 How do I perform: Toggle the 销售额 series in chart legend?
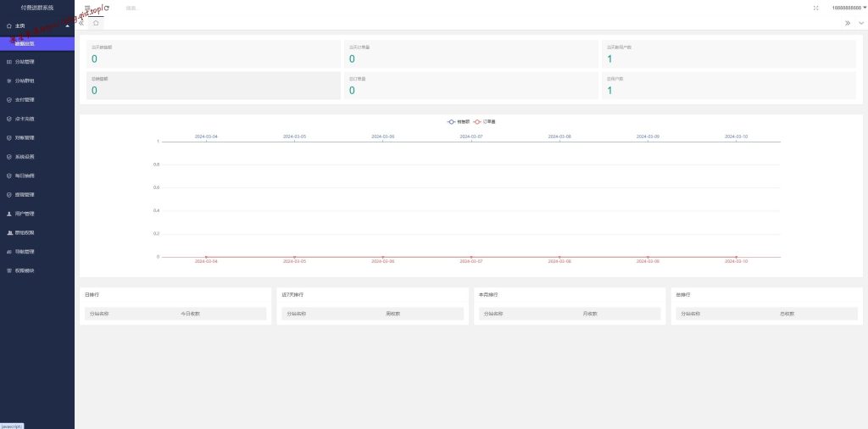click(458, 122)
